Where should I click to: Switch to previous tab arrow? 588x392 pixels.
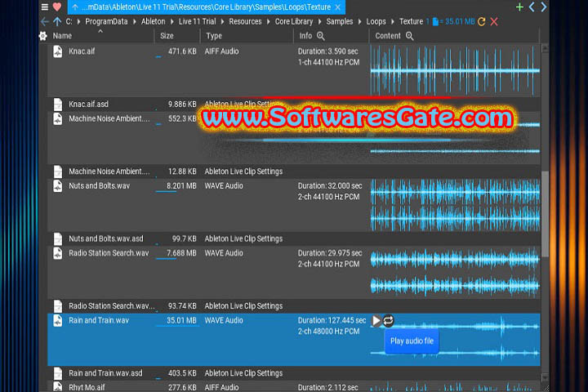tap(532, 7)
